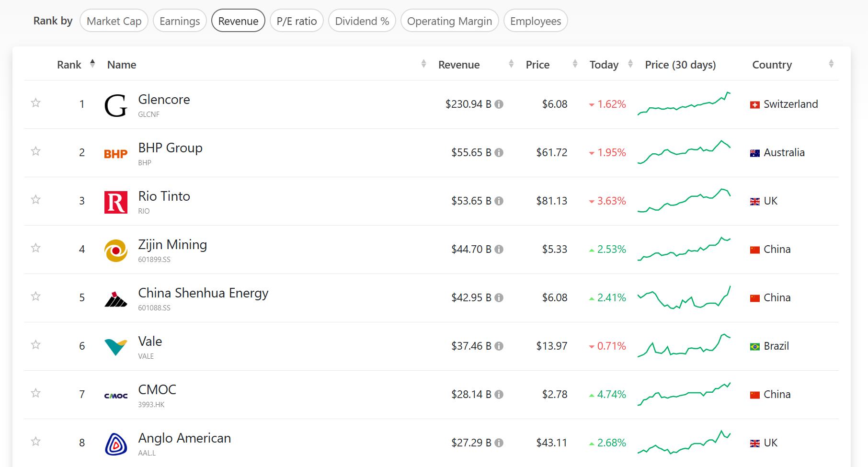The image size is (868, 467).
Task: Open the China Shenhua Energy company page
Action: click(x=203, y=293)
